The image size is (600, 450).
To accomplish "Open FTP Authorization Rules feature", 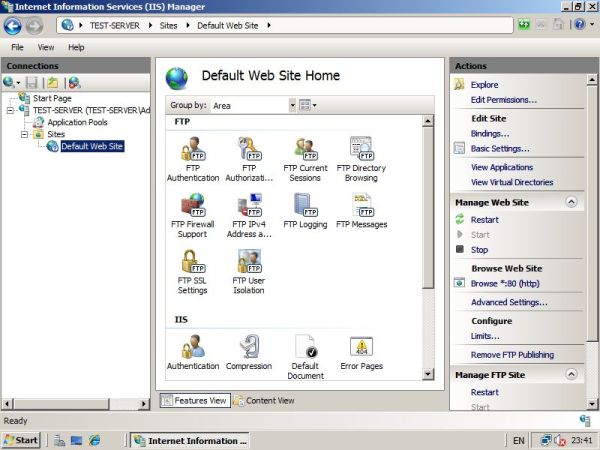I will tap(249, 159).
